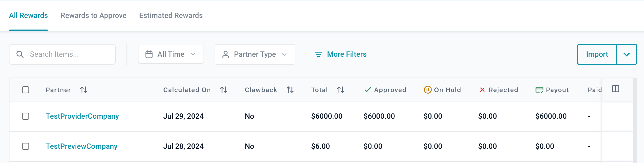Select the TestPreviewCompany row checkbox
The height and width of the screenshot is (163, 644).
26,146
